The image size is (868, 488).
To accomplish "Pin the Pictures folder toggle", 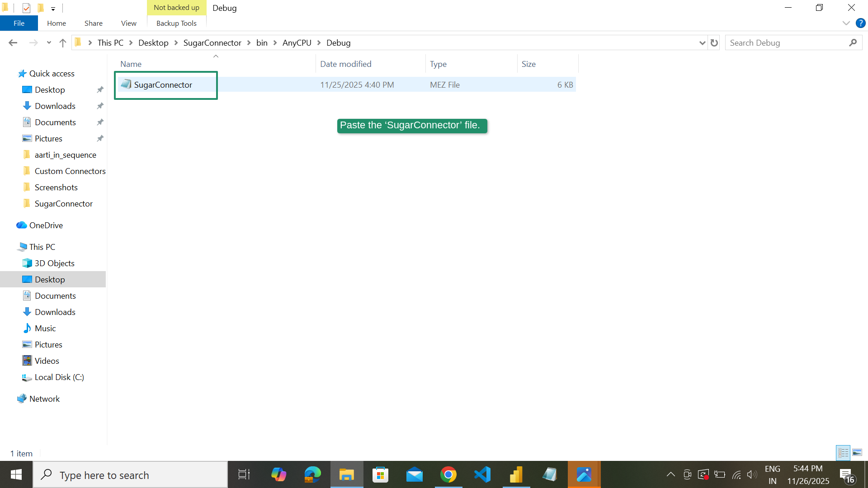I will [x=100, y=138].
